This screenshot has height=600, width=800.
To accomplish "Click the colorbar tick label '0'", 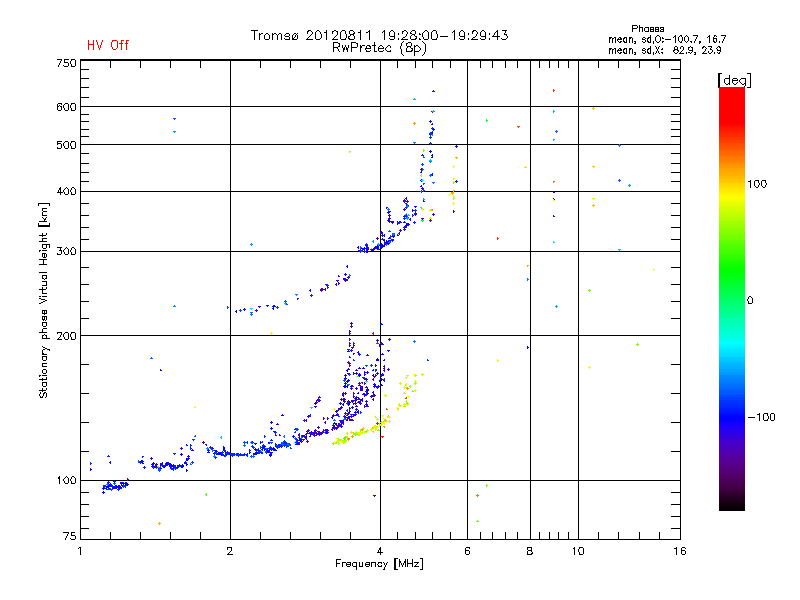I will click(x=750, y=301).
